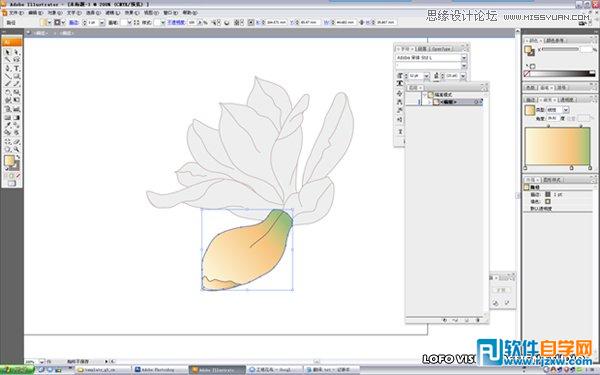The width and height of the screenshot is (600, 375).
Task: Open the File menu in menu bar
Action: click(x=15, y=13)
